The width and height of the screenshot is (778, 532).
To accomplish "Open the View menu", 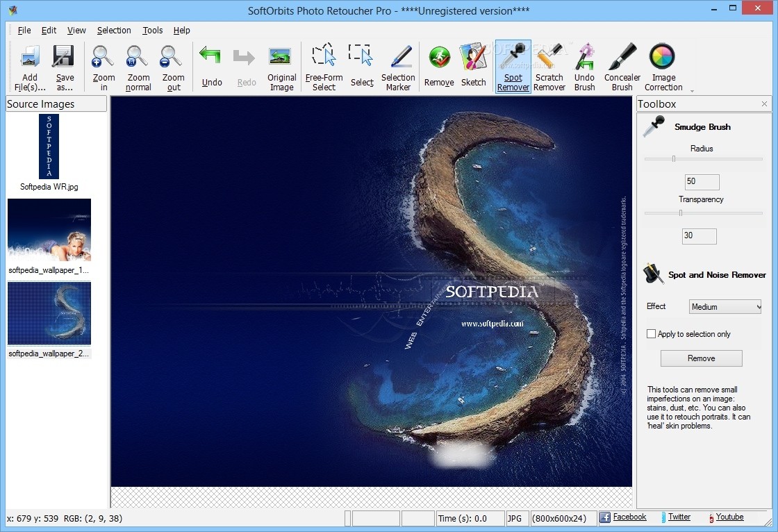I will pyautogui.click(x=76, y=31).
